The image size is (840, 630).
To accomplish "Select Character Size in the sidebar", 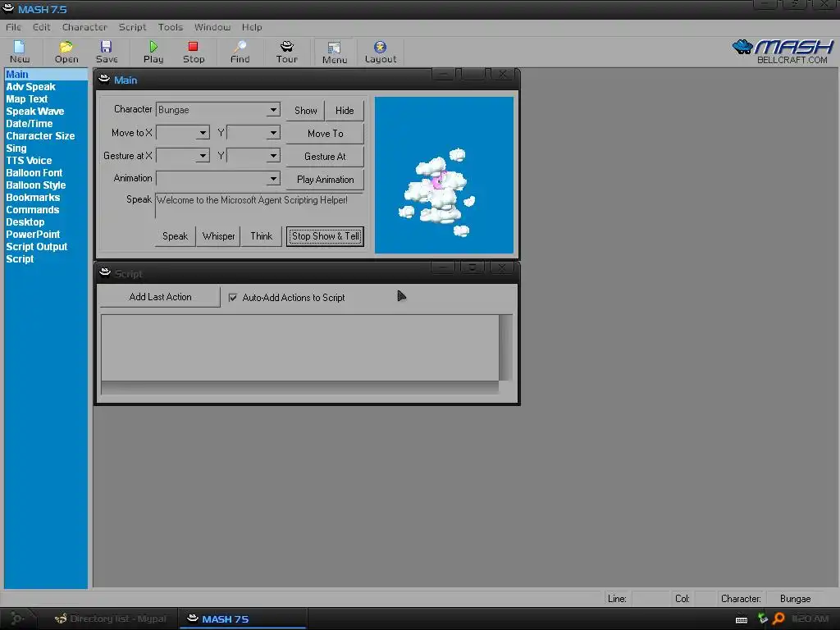I will pyautogui.click(x=40, y=136).
